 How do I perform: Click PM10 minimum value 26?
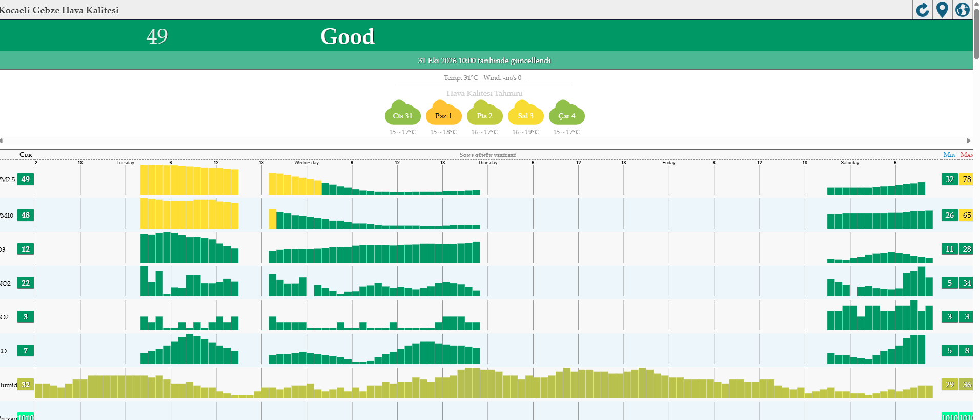coord(950,215)
